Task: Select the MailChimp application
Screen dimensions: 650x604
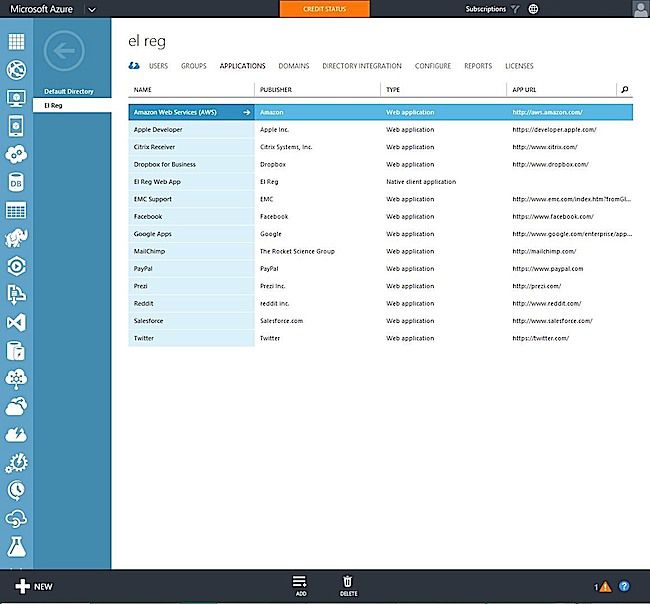Action: point(149,252)
